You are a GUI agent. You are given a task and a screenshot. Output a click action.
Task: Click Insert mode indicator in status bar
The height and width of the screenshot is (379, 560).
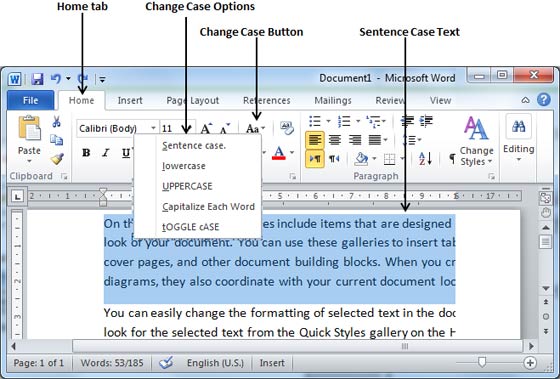point(272,363)
